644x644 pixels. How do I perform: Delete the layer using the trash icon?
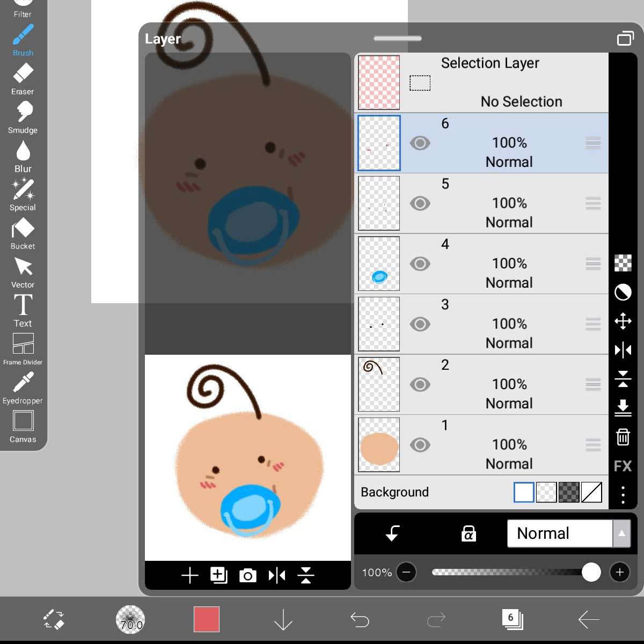pyautogui.click(x=623, y=437)
